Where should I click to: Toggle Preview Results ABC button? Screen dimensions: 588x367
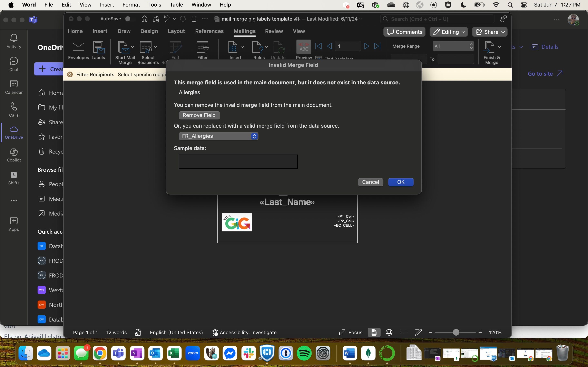[x=303, y=47]
